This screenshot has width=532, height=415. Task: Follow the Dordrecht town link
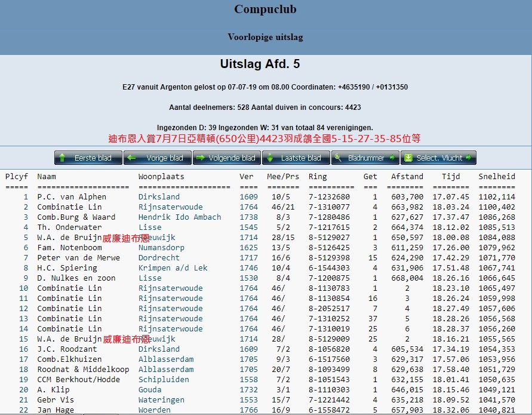(159, 258)
